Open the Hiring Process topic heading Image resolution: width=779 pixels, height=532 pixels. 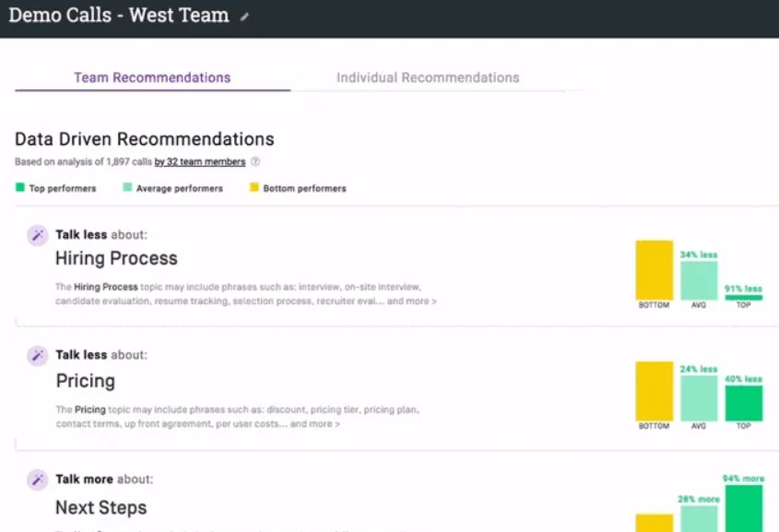click(116, 258)
